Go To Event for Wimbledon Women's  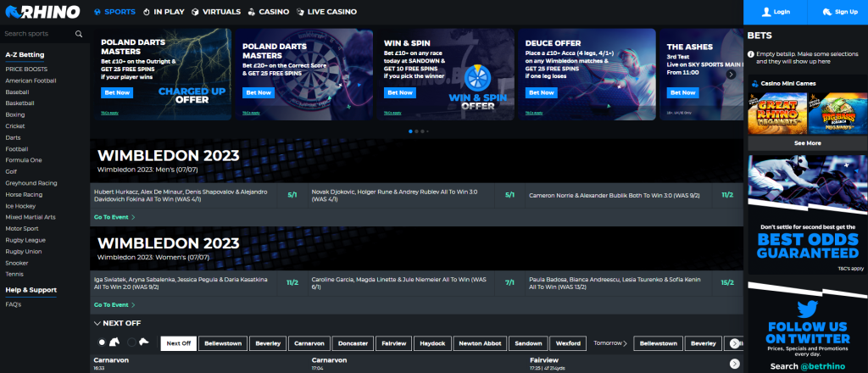pyautogui.click(x=114, y=305)
